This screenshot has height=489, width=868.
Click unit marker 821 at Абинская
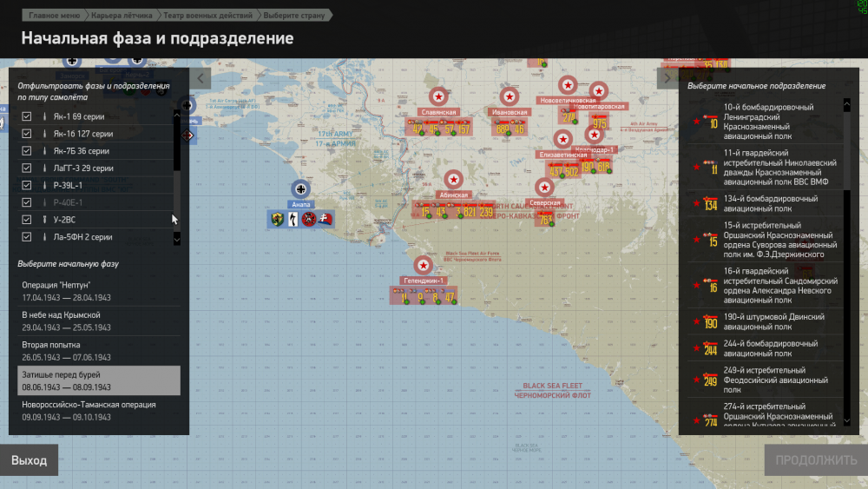coord(470,211)
